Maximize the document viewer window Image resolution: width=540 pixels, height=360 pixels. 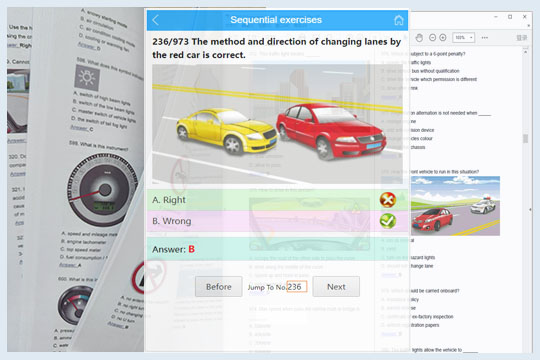click(510, 17)
